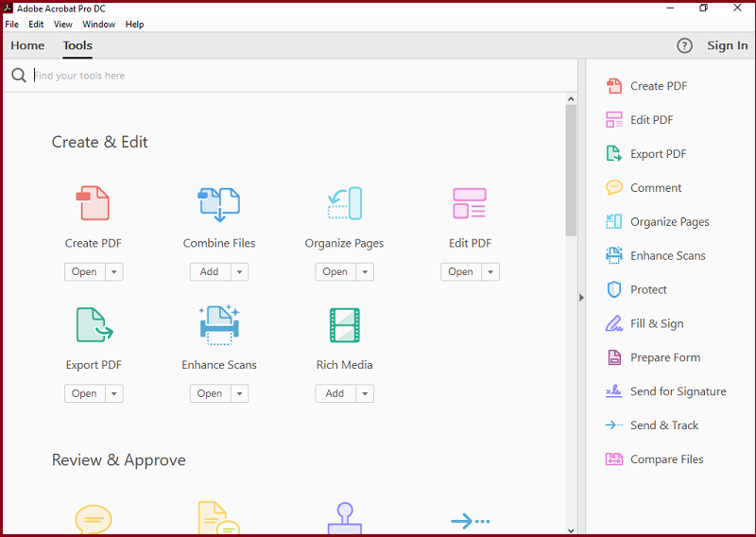Click the Edit PDF icon in right sidebar
Screen dimensions: 756x537
point(613,120)
